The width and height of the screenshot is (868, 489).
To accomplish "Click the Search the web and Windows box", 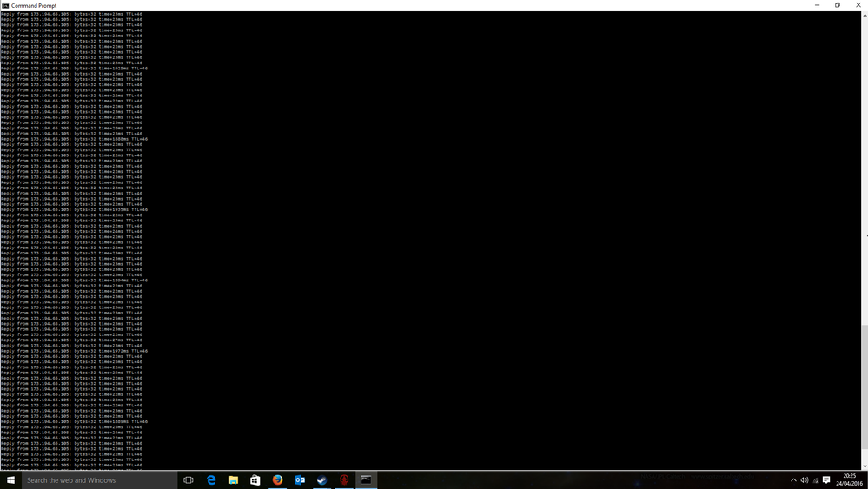I will [x=99, y=480].
